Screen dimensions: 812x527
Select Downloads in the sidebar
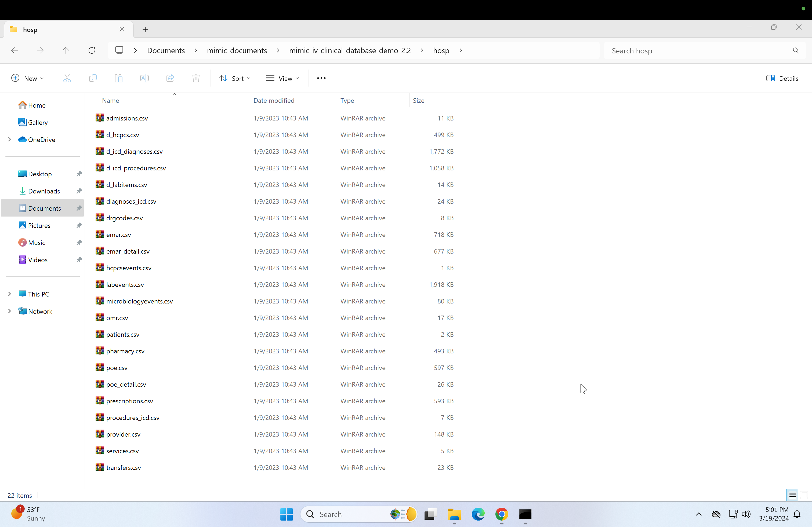click(x=44, y=191)
